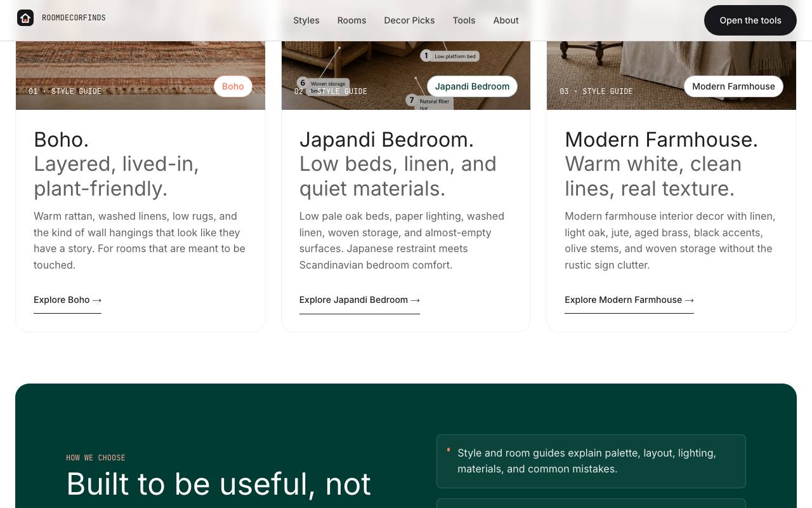Click the 'Low platform bed' image annotation

(x=450, y=57)
